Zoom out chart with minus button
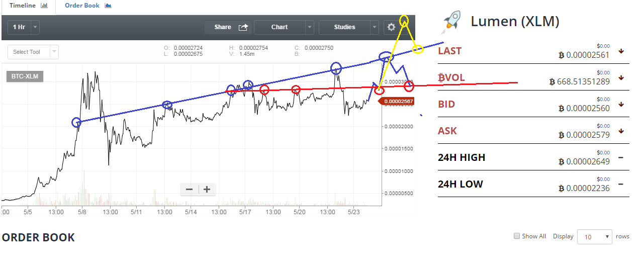644x268 pixels. pyautogui.click(x=190, y=190)
